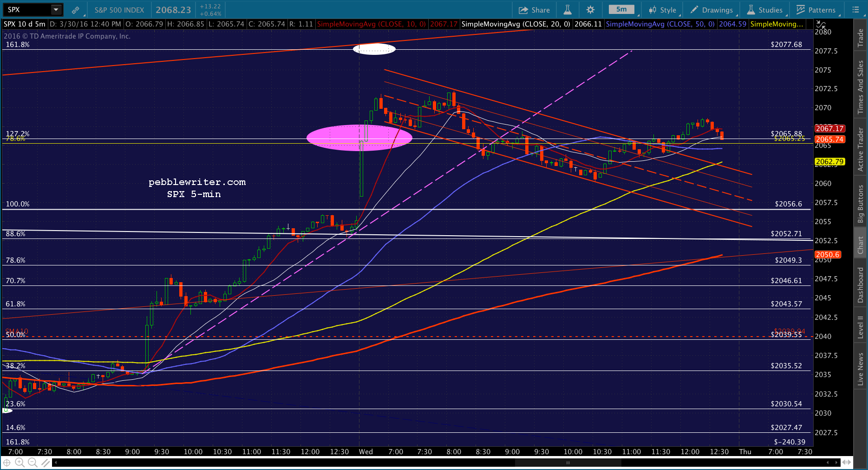Click the zoom out magnifier icon
The width and height of the screenshot is (868, 470).
pyautogui.click(x=33, y=463)
